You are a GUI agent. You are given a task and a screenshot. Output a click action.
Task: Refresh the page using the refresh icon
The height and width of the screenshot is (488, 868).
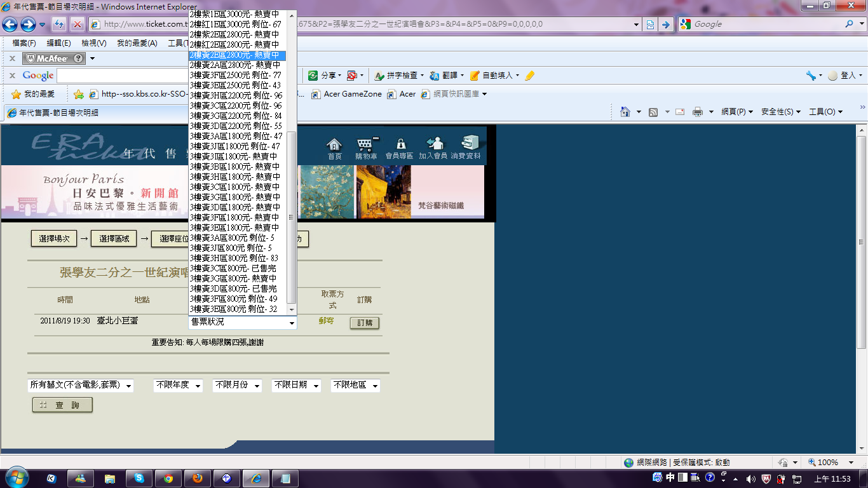(x=59, y=24)
